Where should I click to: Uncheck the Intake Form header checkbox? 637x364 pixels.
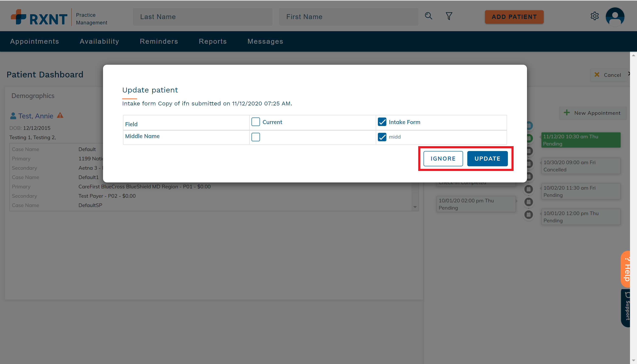(x=382, y=122)
